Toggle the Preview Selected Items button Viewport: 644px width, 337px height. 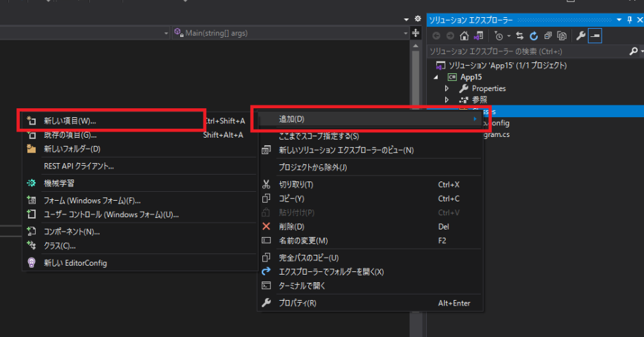595,36
